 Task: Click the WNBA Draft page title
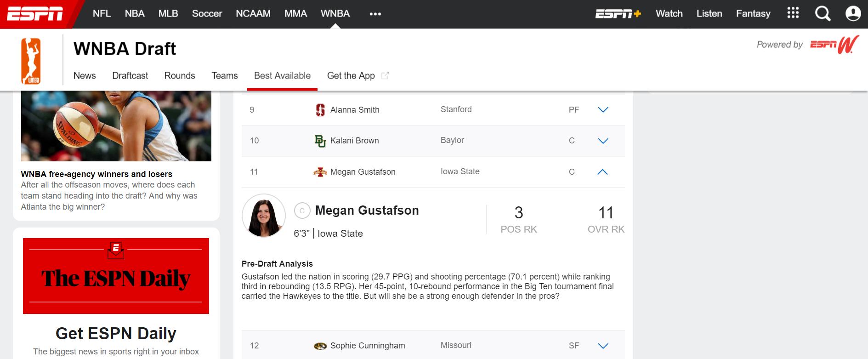tap(125, 49)
